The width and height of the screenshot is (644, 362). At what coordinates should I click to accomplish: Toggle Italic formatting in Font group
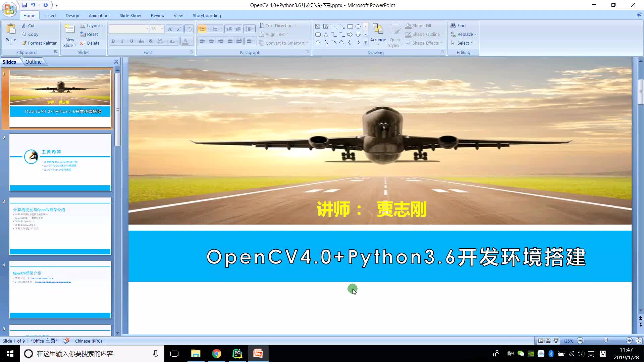[122, 41]
